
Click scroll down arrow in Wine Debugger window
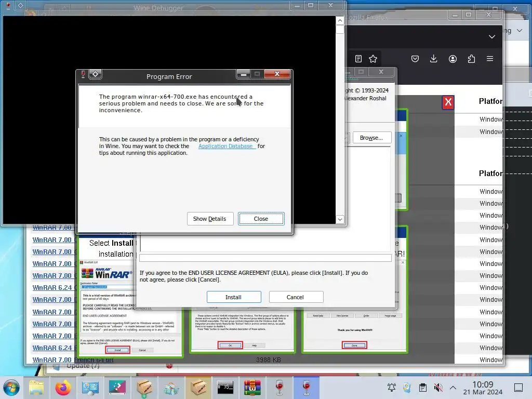click(340, 219)
